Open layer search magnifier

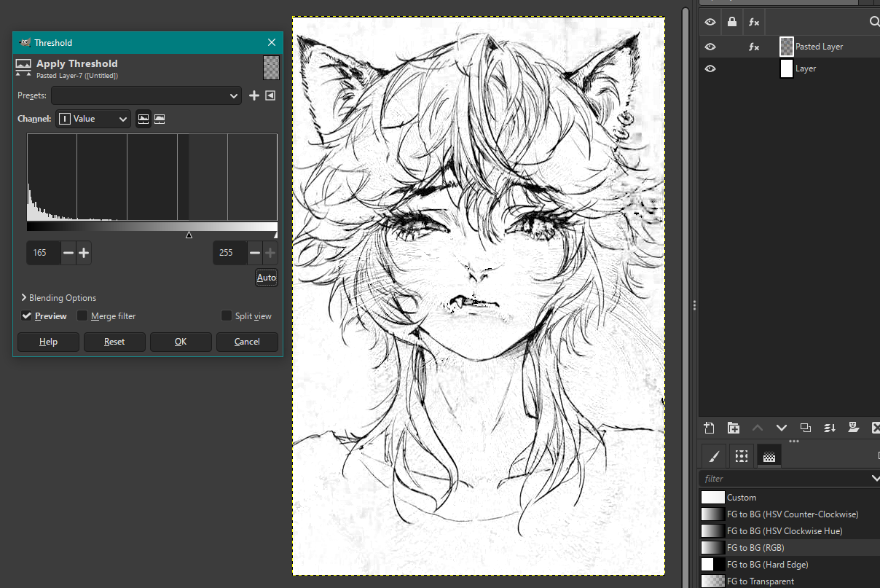click(x=874, y=23)
